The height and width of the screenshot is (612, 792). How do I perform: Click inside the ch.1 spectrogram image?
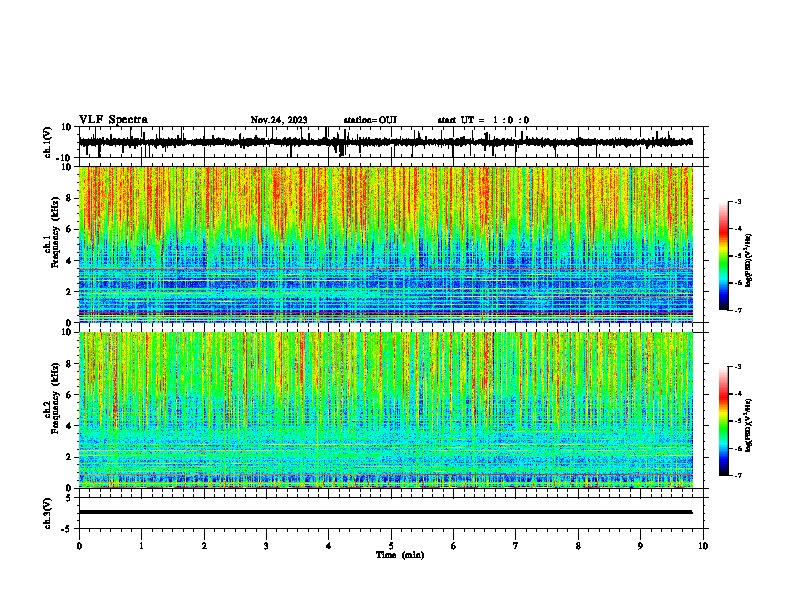coord(385,244)
